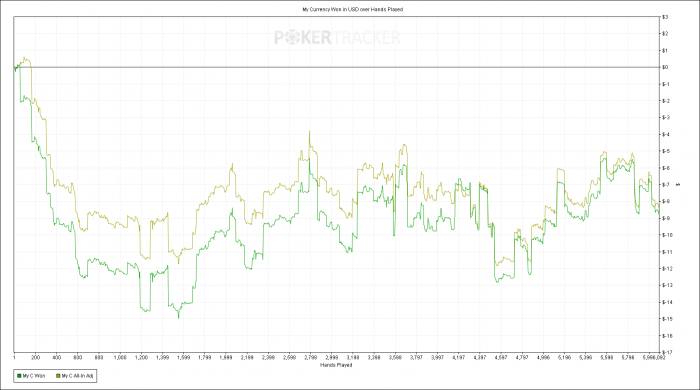Click the yellow My C All-In Adj legend swatch
The image size is (700, 390).
(58, 376)
